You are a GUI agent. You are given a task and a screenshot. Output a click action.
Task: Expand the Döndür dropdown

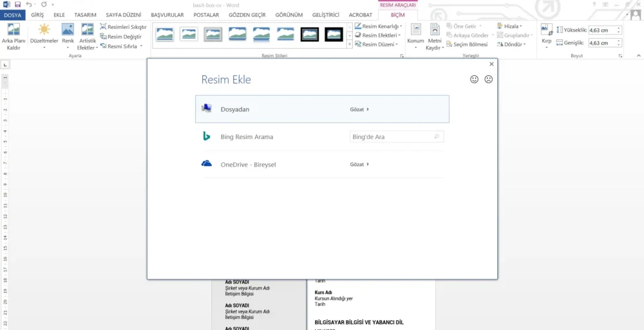pos(525,44)
